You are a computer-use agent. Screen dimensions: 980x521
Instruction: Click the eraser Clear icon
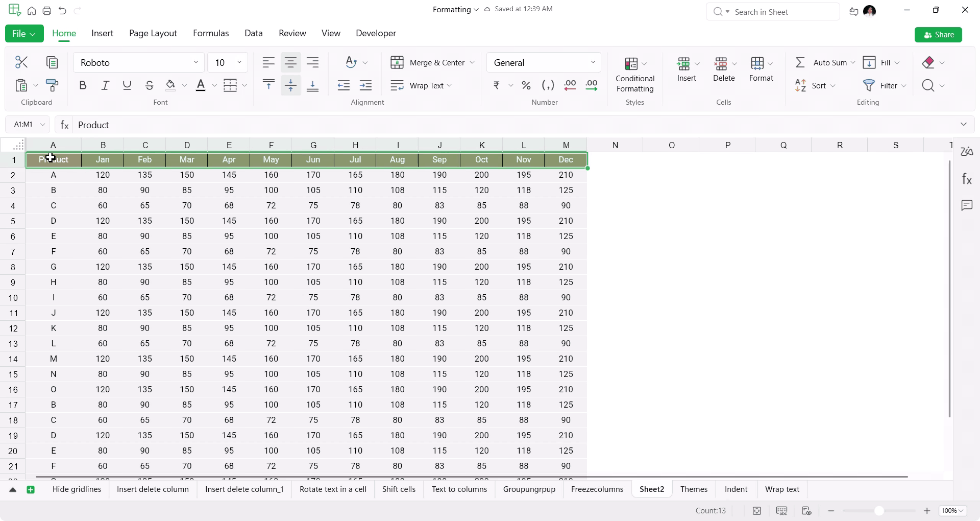click(928, 62)
